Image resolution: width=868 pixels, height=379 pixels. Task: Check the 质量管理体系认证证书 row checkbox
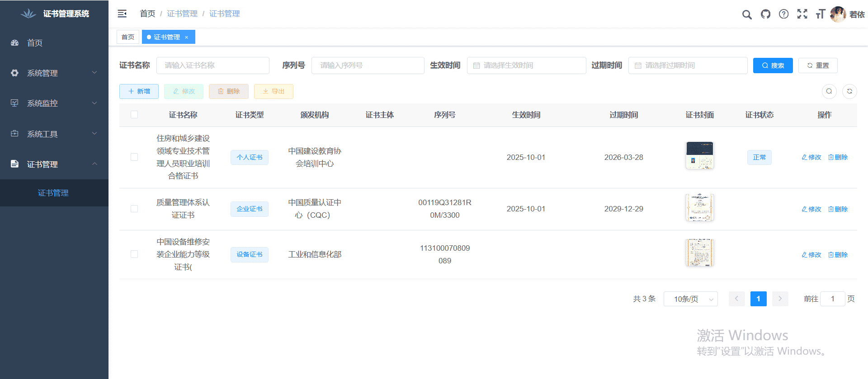coord(134,209)
